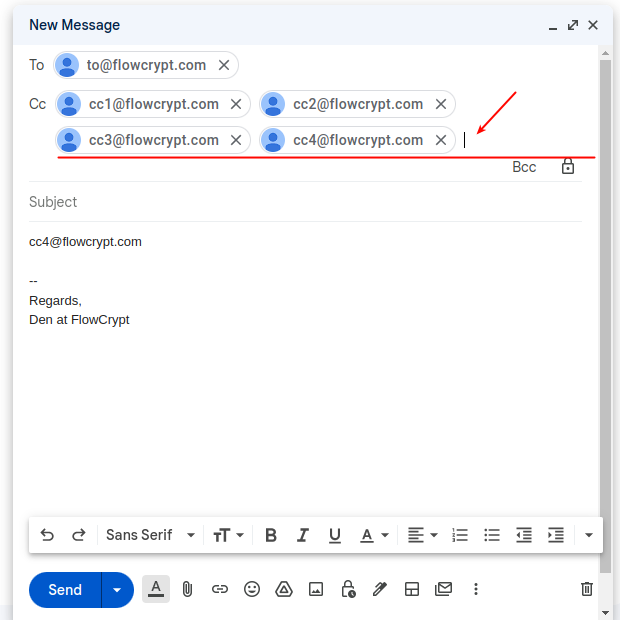The height and width of the screenshot is (620, 620).
Task: Save and close the New Message window
Action: click(x=593, y=25)
